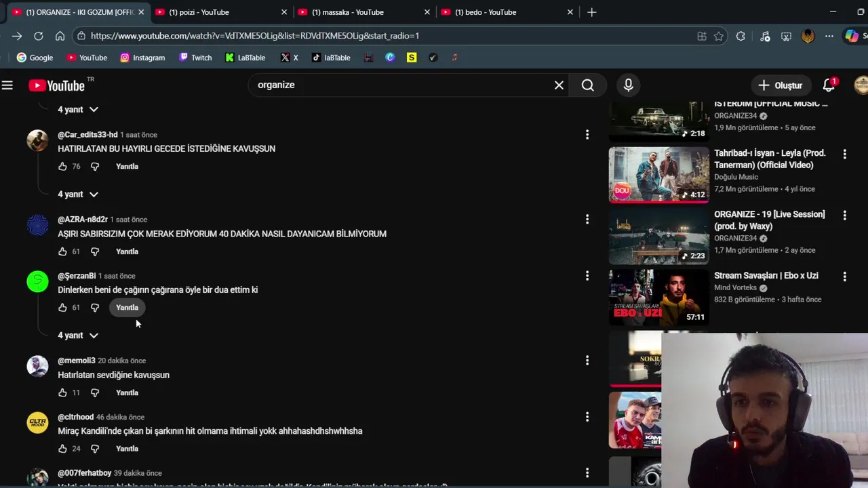The width and height of the screenshot is (868, 488).
Task: Run search with magnifier button
Action: [588, 85]
